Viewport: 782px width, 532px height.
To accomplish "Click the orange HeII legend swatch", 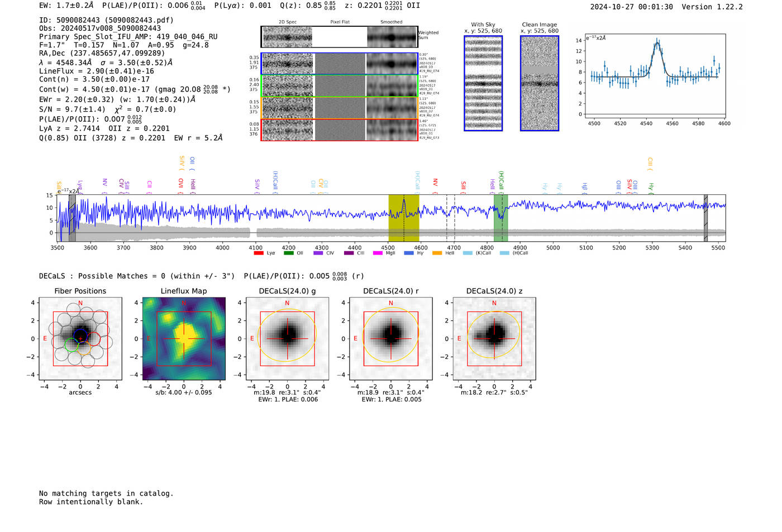I will tap(437, 253).
